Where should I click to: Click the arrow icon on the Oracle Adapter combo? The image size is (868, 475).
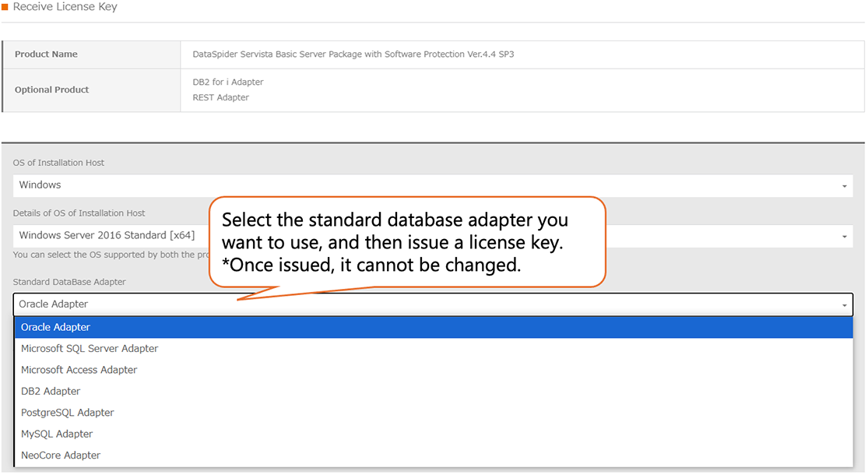click(x=844, y=304)
